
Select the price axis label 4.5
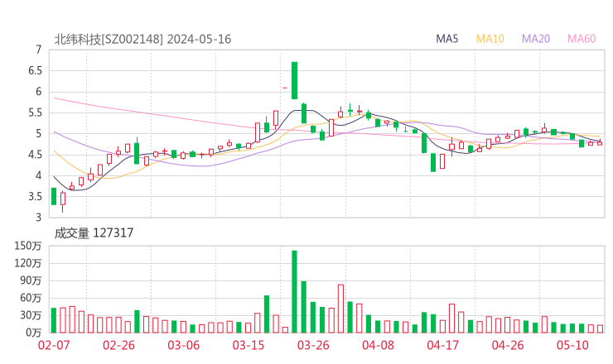click(x=35, y=155)
